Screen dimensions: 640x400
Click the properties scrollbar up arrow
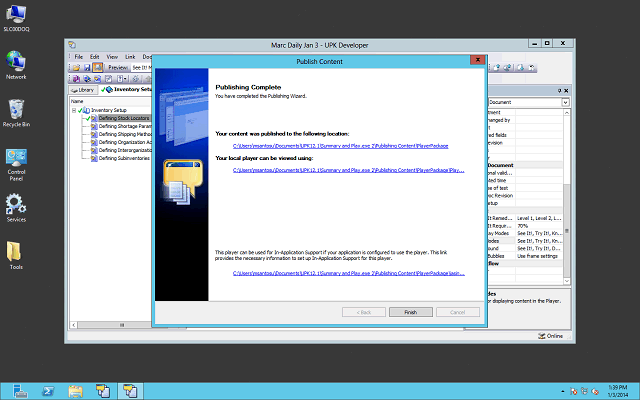(567, 112)
